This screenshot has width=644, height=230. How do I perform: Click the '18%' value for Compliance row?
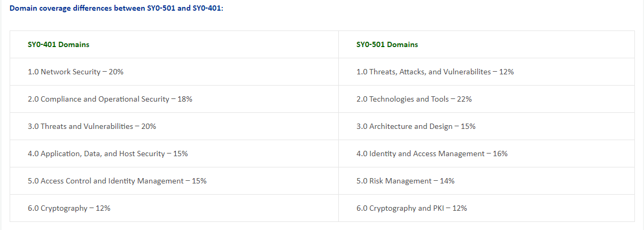(x=185, y=99)
